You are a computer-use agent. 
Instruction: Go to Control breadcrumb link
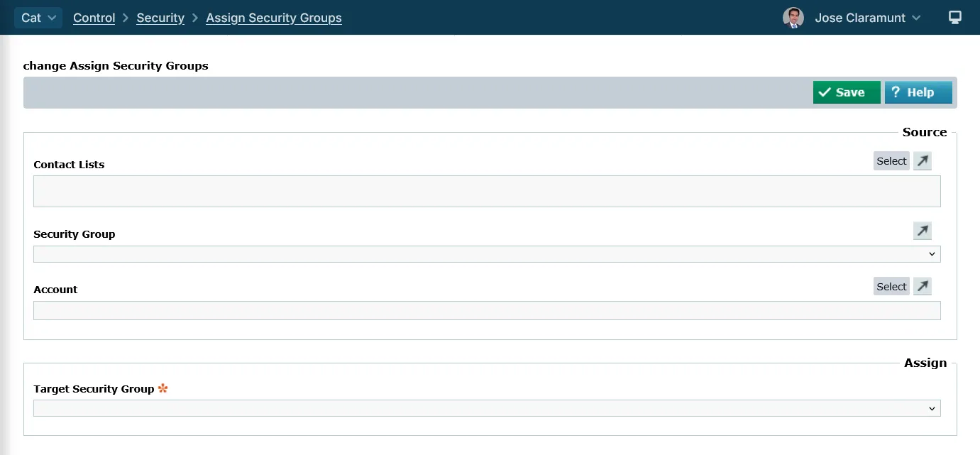94,18
